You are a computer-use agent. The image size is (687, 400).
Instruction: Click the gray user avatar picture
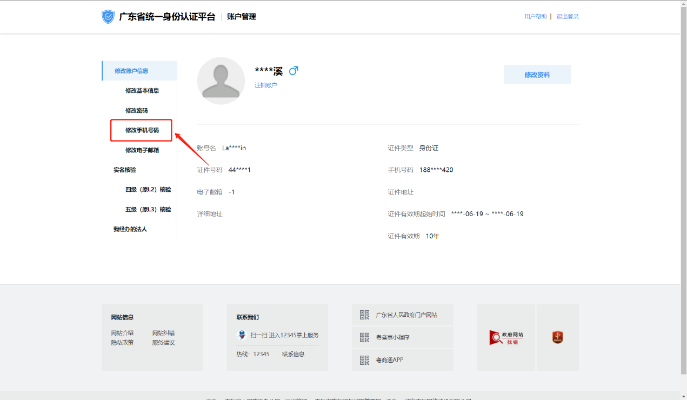(221, 81)
